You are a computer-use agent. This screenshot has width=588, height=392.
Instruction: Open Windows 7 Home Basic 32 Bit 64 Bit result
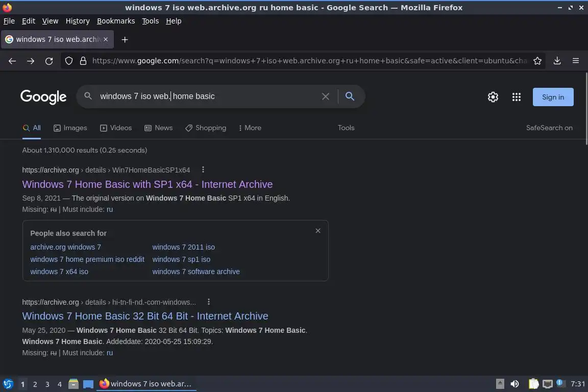tap(145, 316)
